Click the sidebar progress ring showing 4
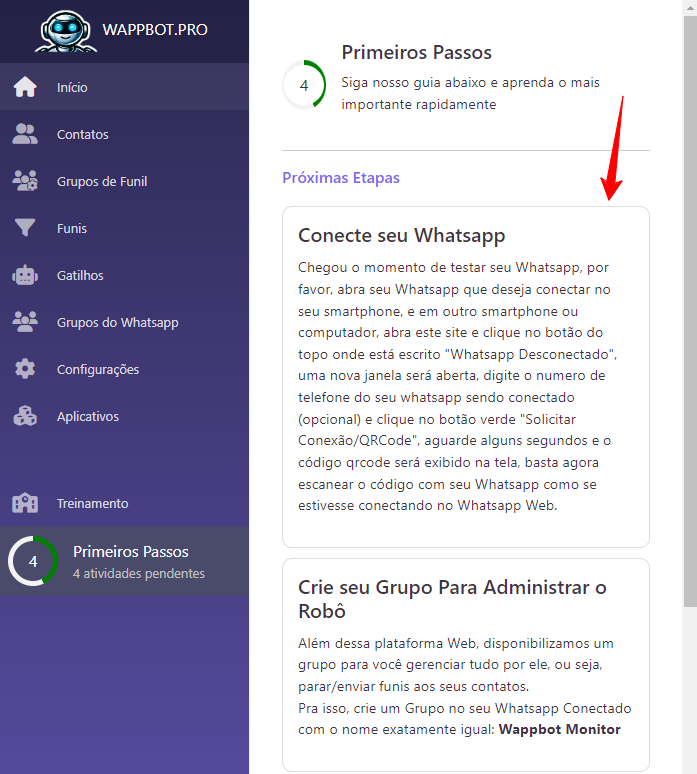 pos(33,561)
